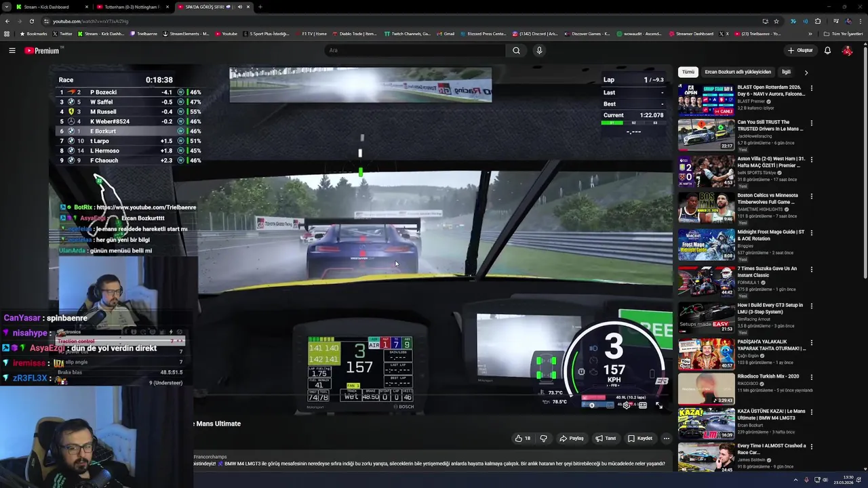Open the Chrome tab search dropdown arrow
The image size is (868, 488).
(5, 7)
